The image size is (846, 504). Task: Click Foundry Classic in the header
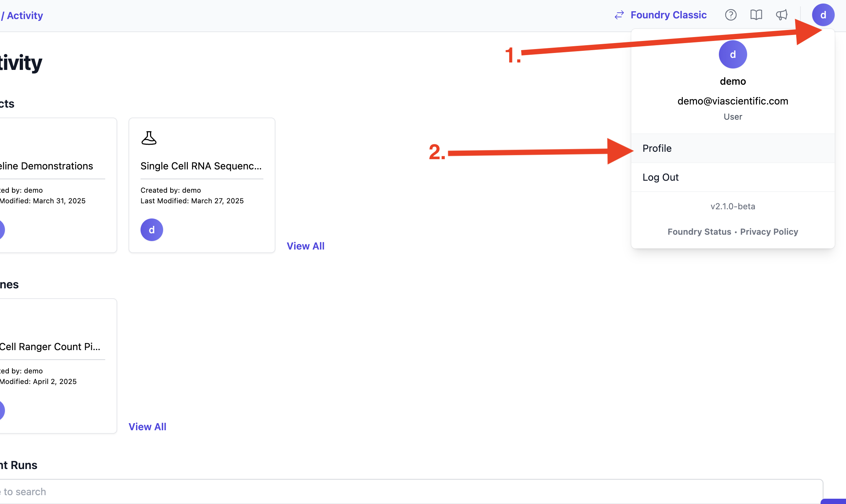pyautogui.click(x=669, y=15)
